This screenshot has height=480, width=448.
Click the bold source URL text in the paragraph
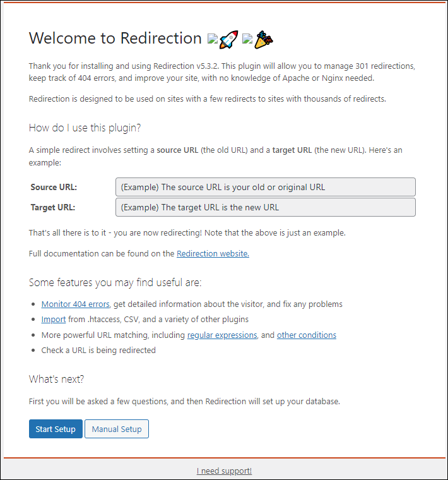point(177,150)
